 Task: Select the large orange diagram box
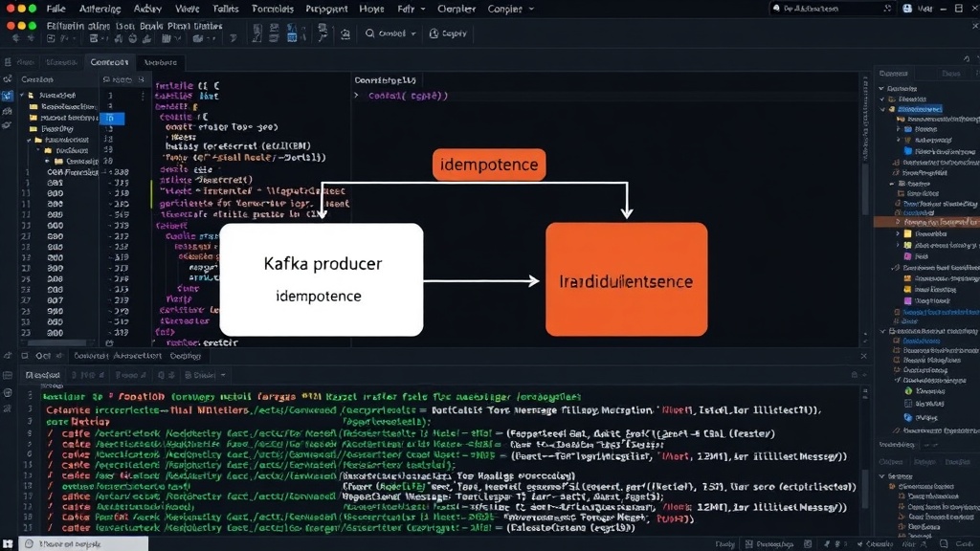tap(626, 279)
